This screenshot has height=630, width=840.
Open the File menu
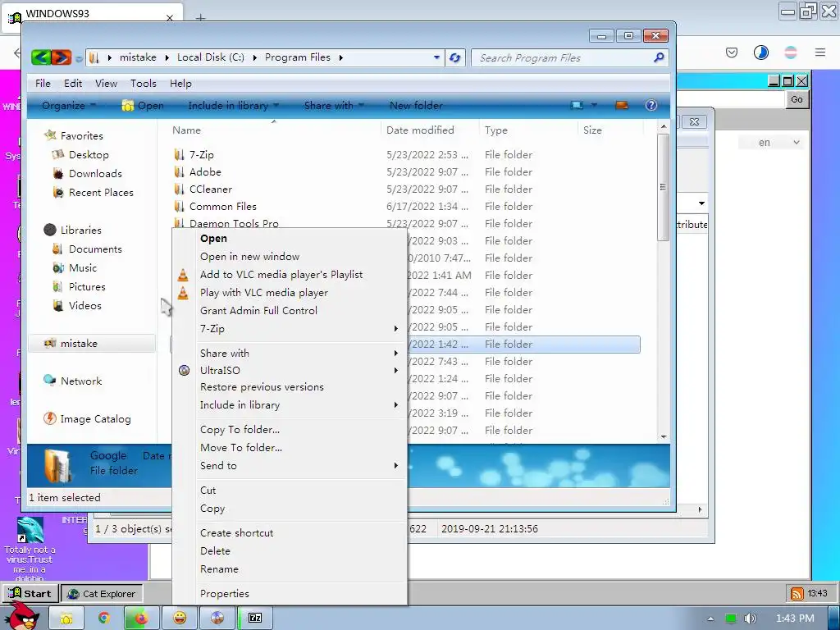(x=43, y=84)
